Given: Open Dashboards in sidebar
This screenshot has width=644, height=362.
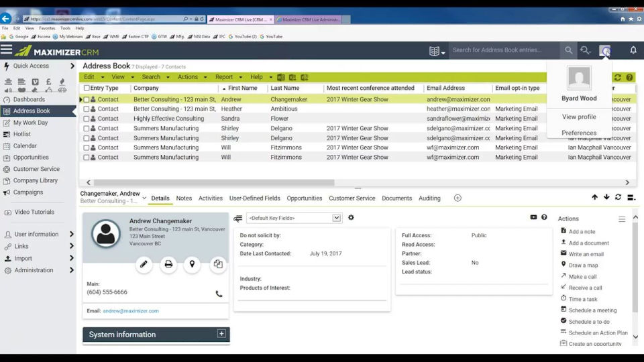Looking at the screenshot, I should tap(29, 99).
